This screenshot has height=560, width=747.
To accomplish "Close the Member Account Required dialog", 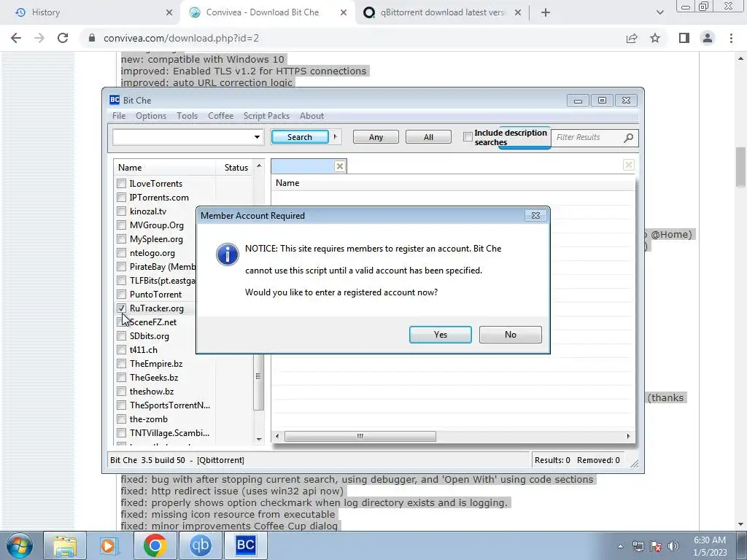I will coord(535,215).
